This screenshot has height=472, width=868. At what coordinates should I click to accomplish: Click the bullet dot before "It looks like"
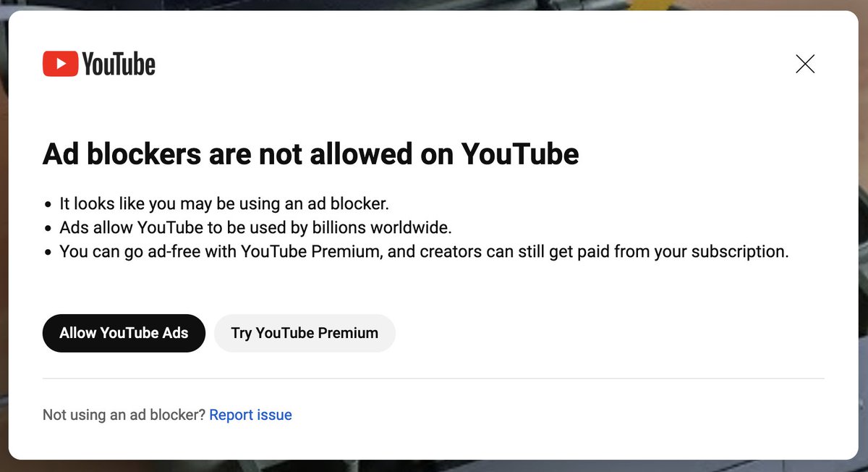coord(48,205)
